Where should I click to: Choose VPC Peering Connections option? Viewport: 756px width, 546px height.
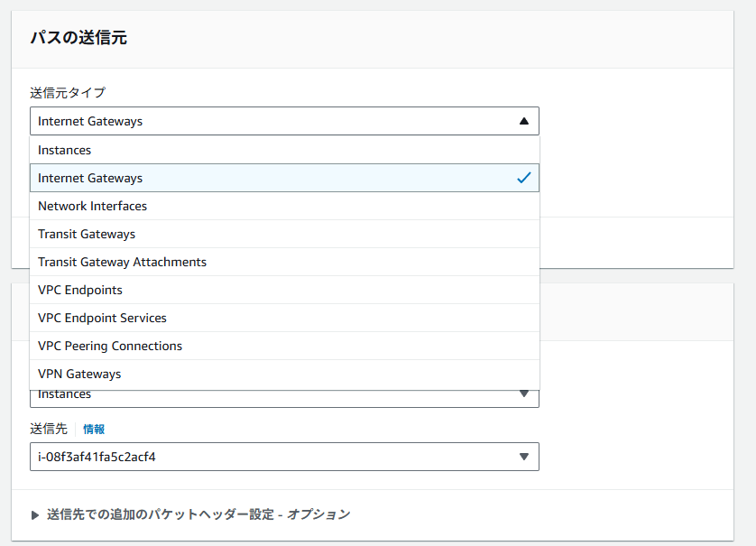[284, 346]
